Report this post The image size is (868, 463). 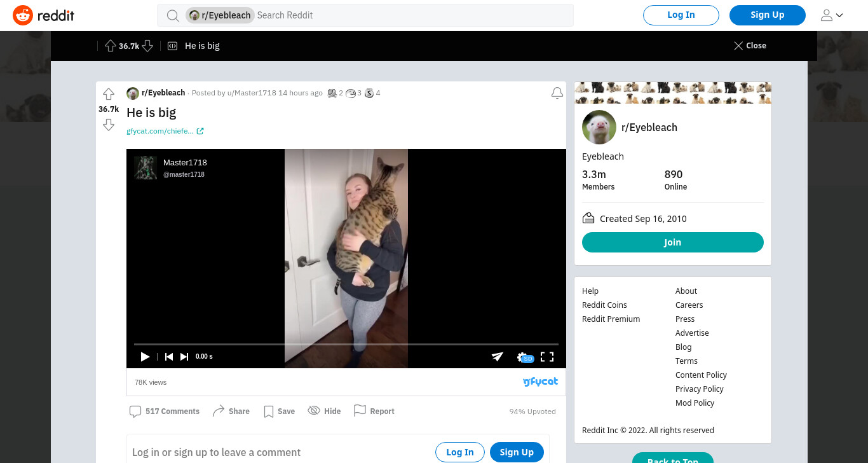click(x=374, y=411)
